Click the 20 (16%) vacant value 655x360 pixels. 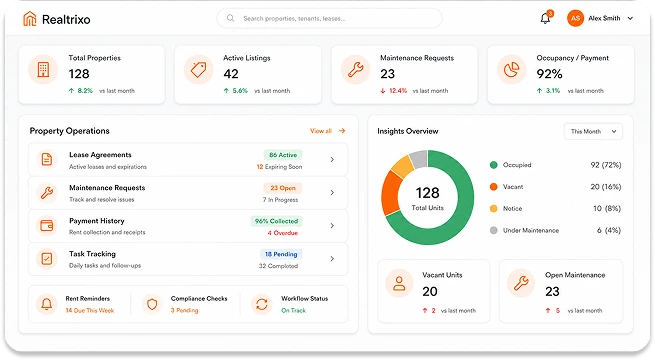click(x=606, y=187)
